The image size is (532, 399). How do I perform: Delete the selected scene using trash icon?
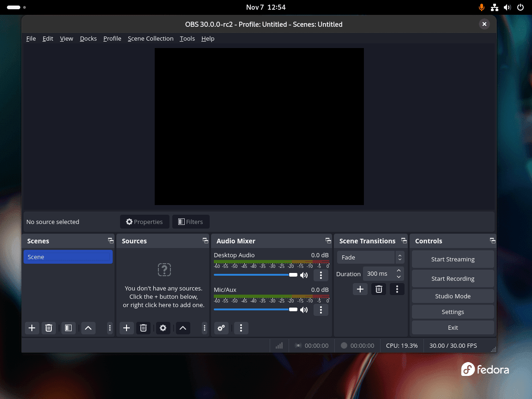point(48,328)
